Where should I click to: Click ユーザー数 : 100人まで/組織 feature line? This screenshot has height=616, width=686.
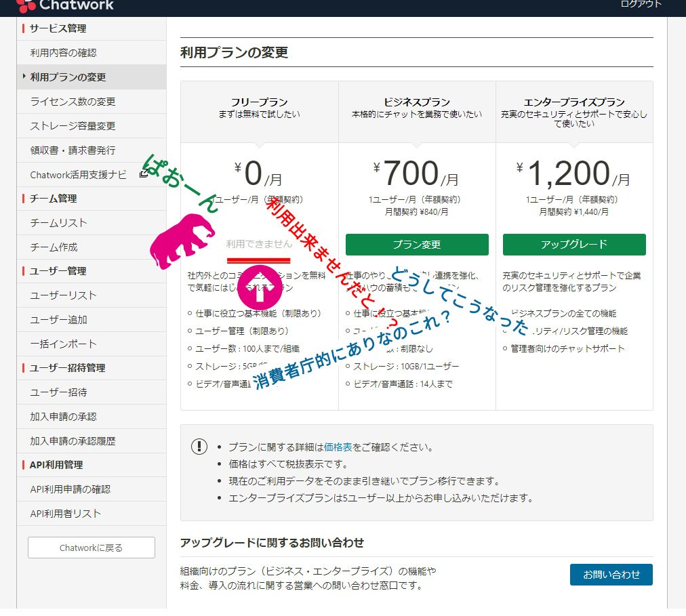(247, 349)
